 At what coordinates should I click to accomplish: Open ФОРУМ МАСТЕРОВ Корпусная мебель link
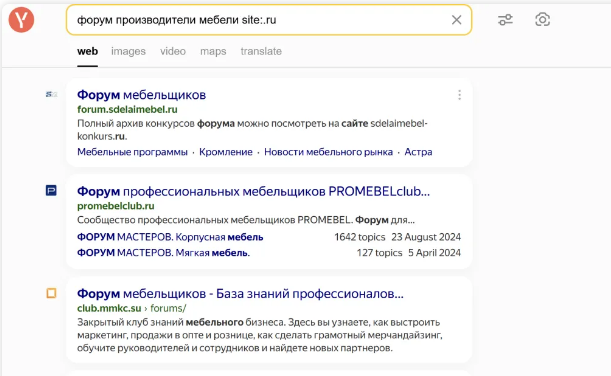170,237
